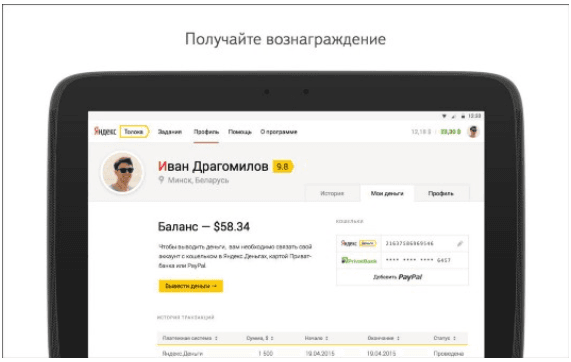Click the small user avatar in header
The width and height of the screenshot is (571, 362).
pos(473,131)
